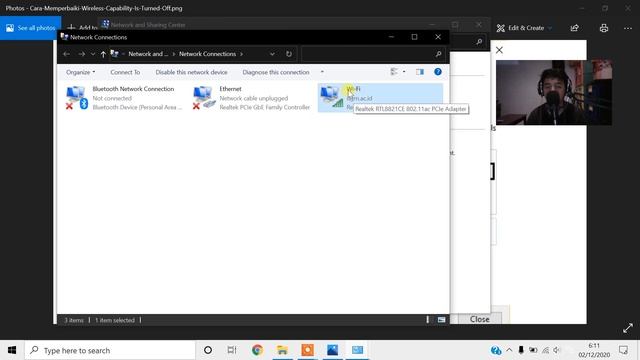This screenshot has width=640, height=360.
Task: Open Cortana circle icon on taskbar
Action: [x=208, y=350]
